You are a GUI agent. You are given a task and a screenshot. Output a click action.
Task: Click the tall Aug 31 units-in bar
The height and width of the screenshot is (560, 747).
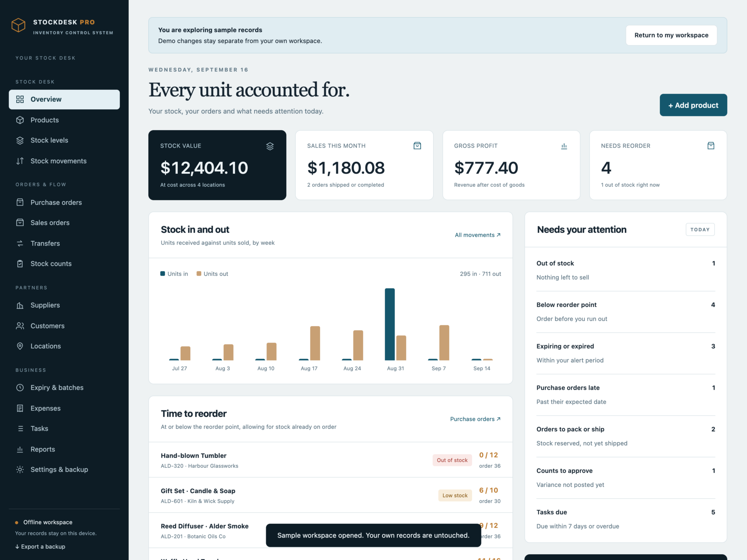pos(389,324)
